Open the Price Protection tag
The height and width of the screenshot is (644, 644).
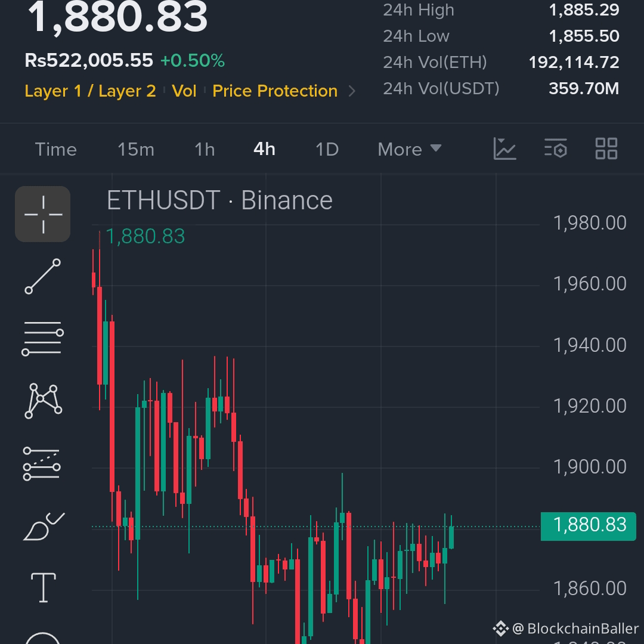coord(275,91)
